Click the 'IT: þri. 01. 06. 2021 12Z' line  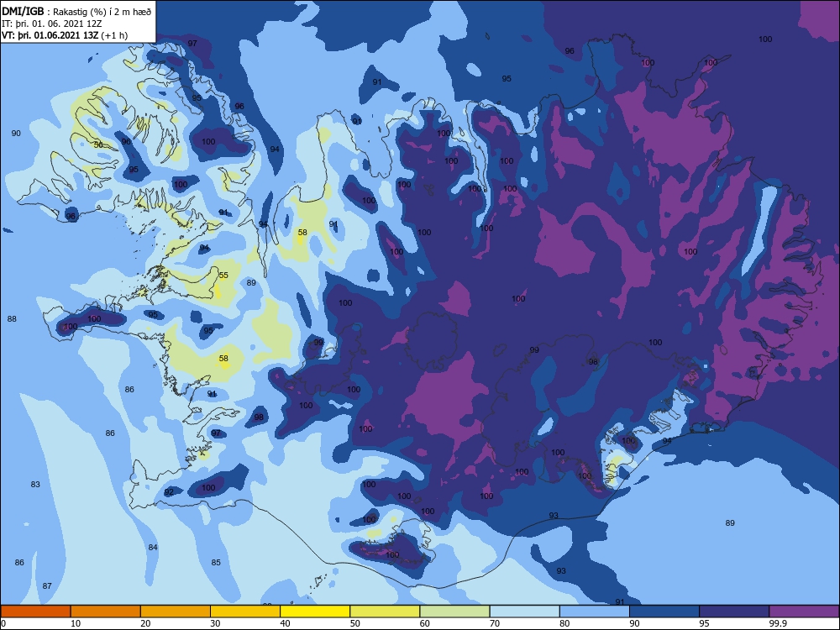(51, 24)
